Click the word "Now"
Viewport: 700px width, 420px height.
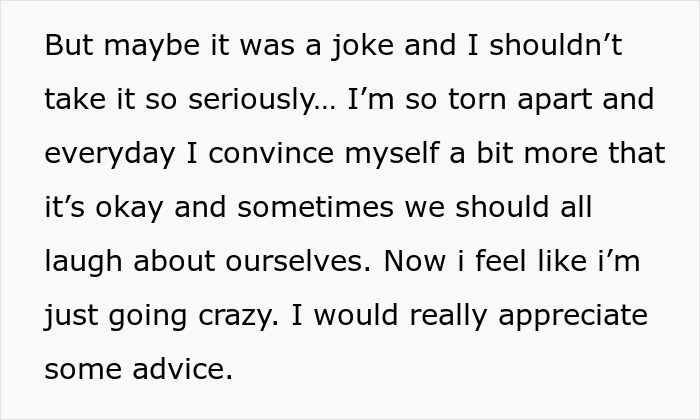coord(414,261)
